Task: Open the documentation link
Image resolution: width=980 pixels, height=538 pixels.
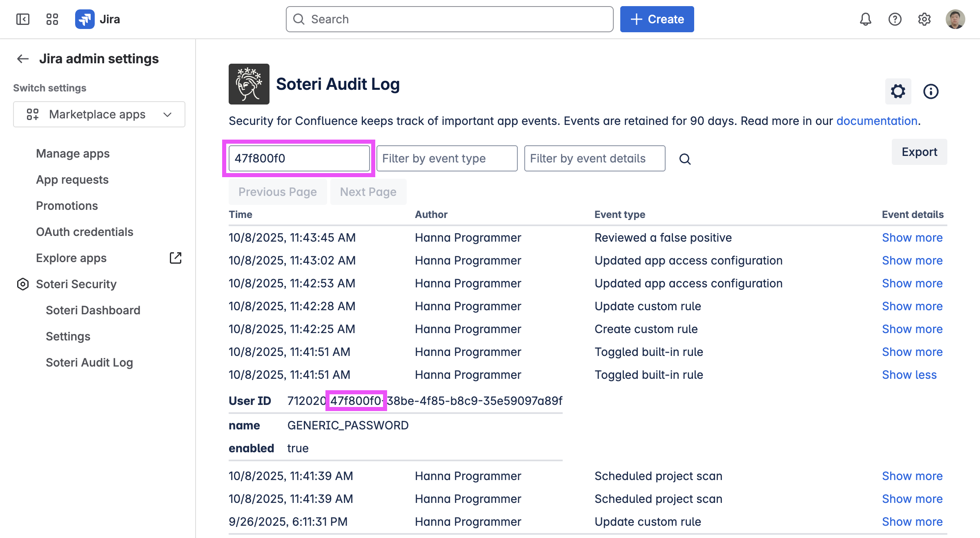Action: [877, 121]
